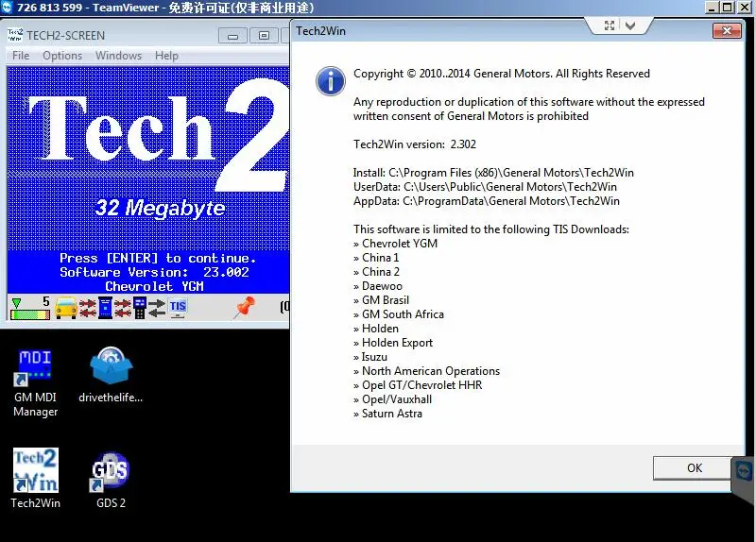Click blue information icon in Tech2Win dialog
Screen dimensions: 756x542
(x=330, y=81)
